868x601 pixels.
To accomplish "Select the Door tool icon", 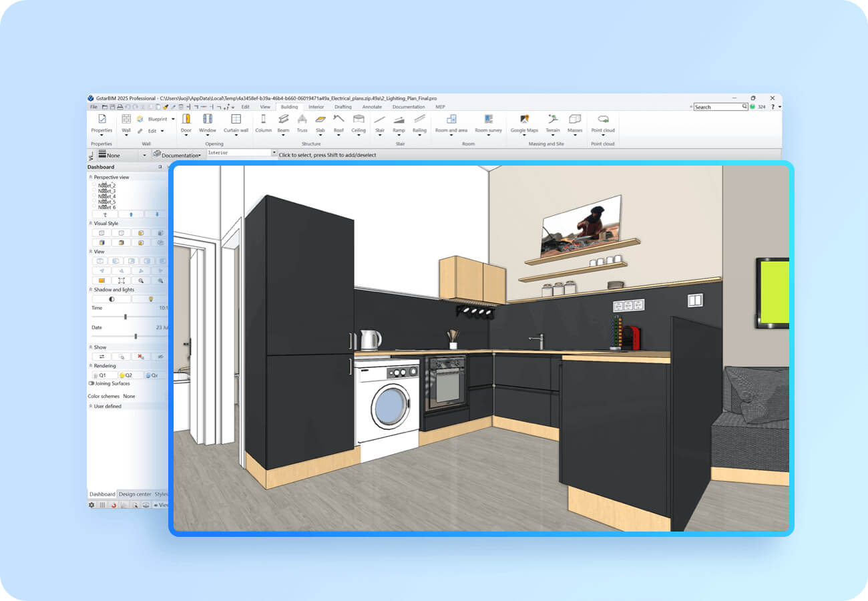I will coord(186,119).
